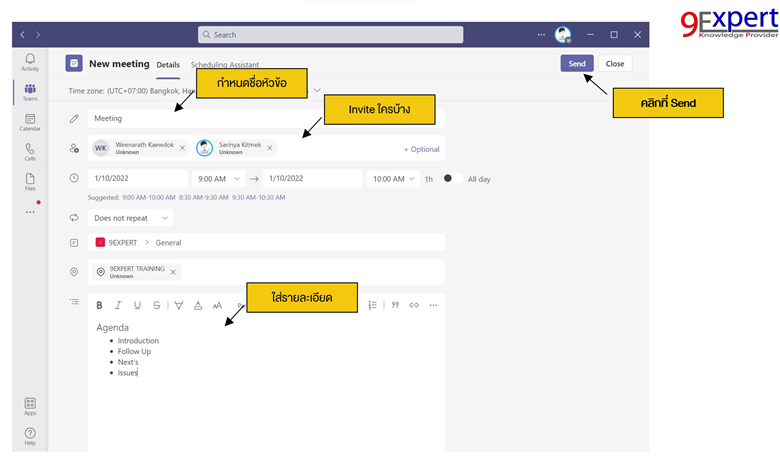Expand the Does not repeat dropdown
This screenshot has width=780, height=457.
pyautogui.click(x=130, y=217)
